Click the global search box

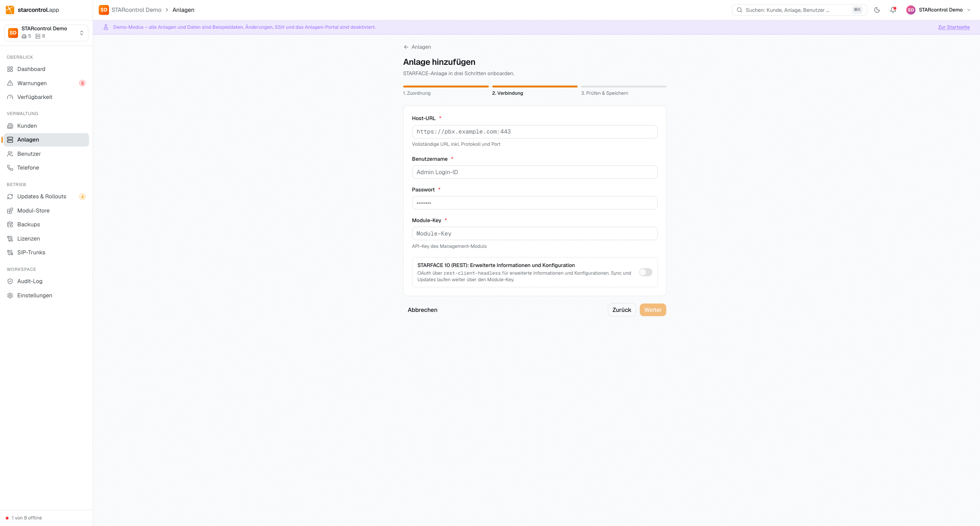point(799,10)
